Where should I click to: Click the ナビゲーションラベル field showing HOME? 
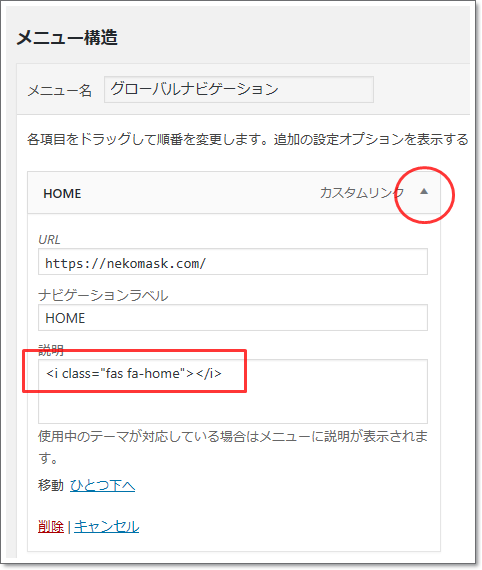[x=233, y=318]
